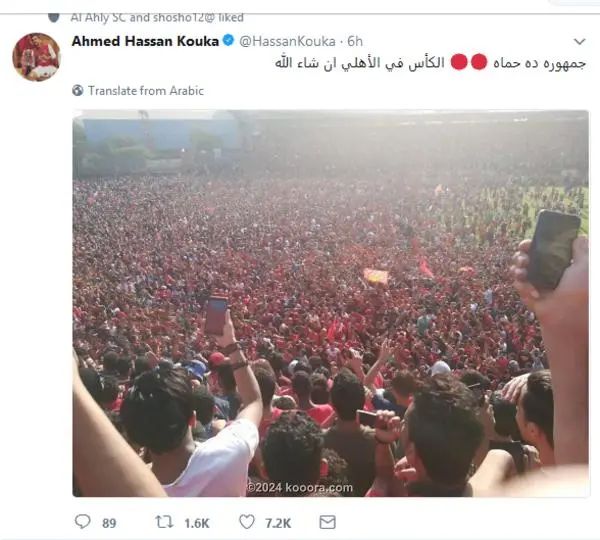Click the Arabic tweet text
600x540 pixels.
click(430, 62)
